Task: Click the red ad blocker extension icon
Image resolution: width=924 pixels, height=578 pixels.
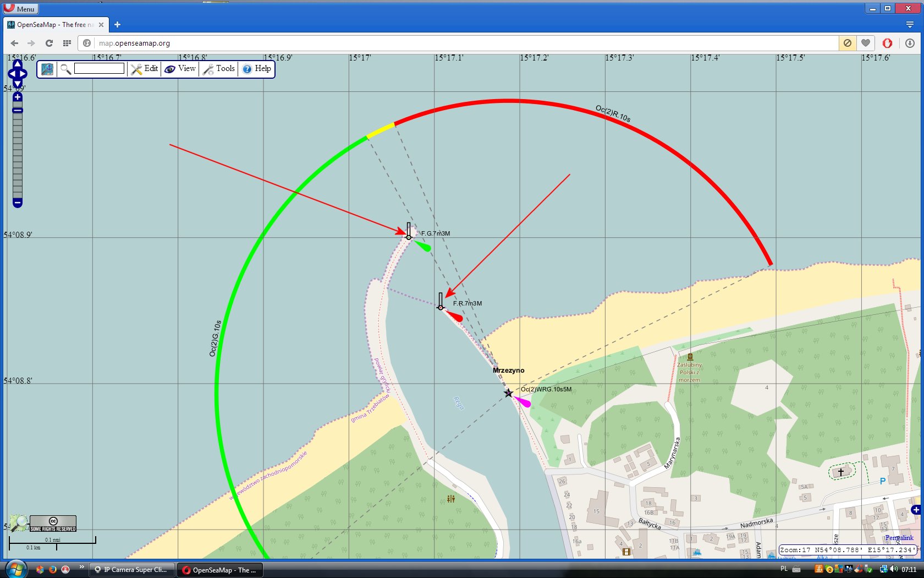Action: [x=887, y=43]
